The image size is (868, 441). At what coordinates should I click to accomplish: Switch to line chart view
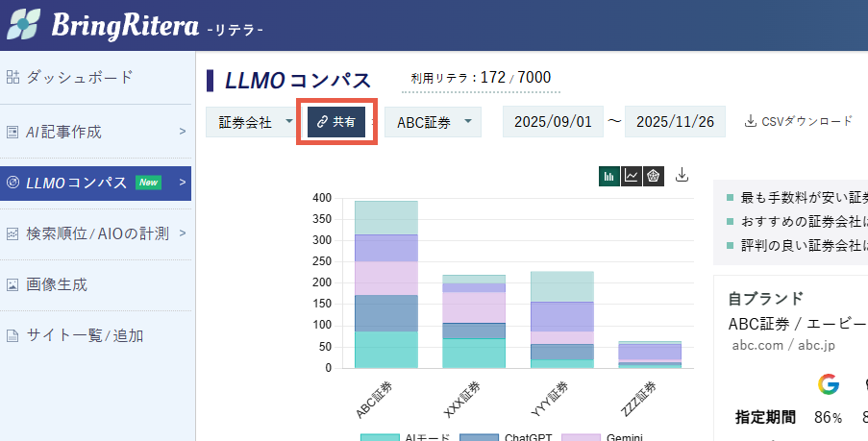tap(632, 176)
